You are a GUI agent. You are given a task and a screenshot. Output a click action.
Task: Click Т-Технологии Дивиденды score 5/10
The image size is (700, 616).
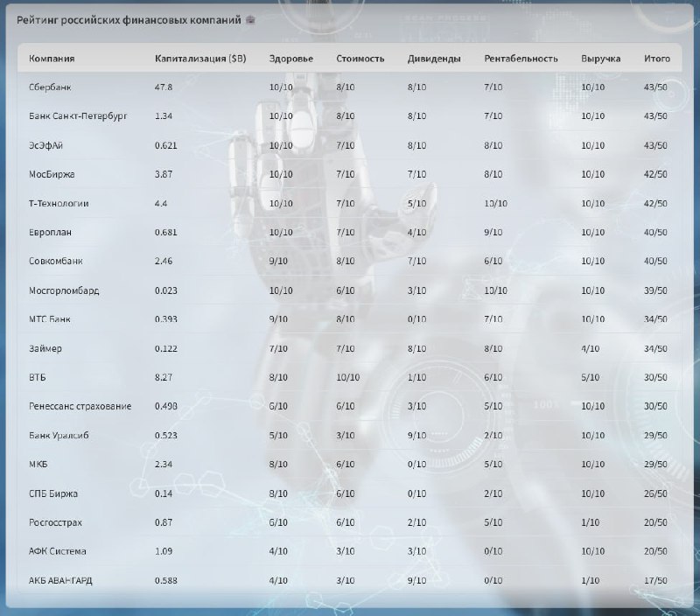(416, 204)
